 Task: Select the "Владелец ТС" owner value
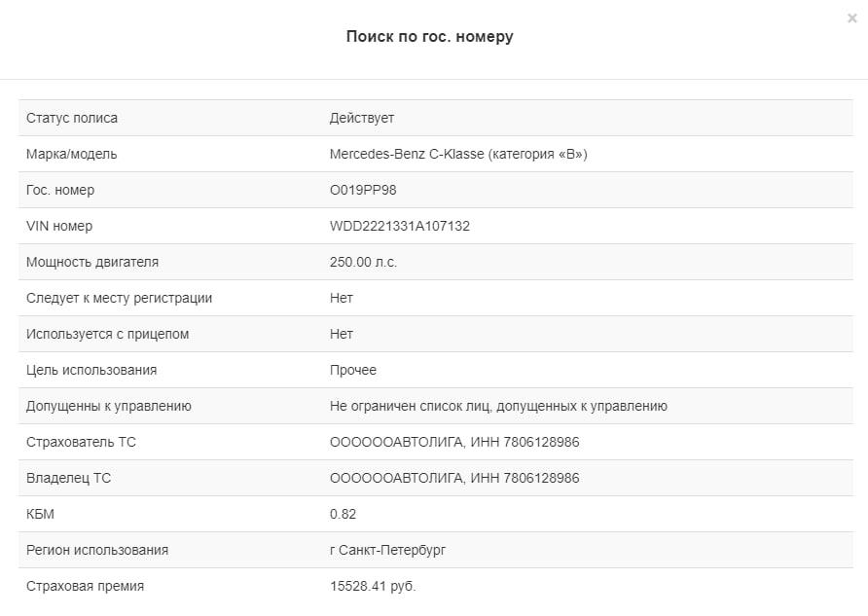point(454,478)
